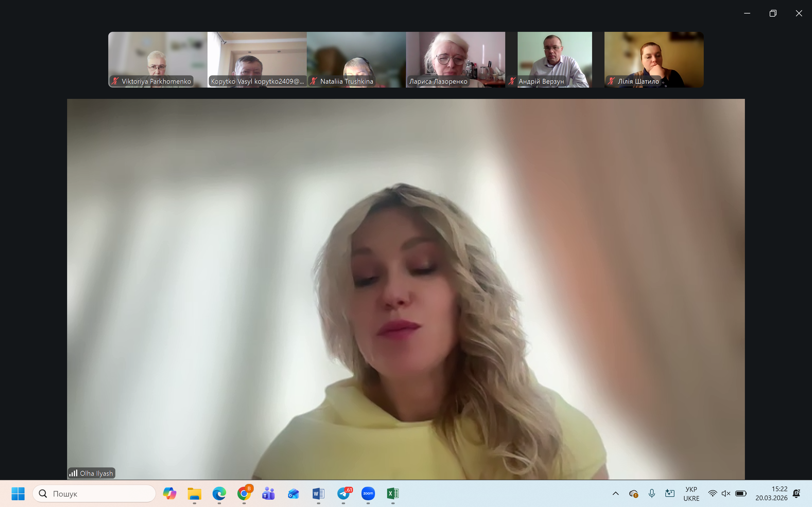Image resolution: width=812 pixels, height=507 pixels.
Task: Select Андрій Верзун participant video
Action: [x=554, y=57]
